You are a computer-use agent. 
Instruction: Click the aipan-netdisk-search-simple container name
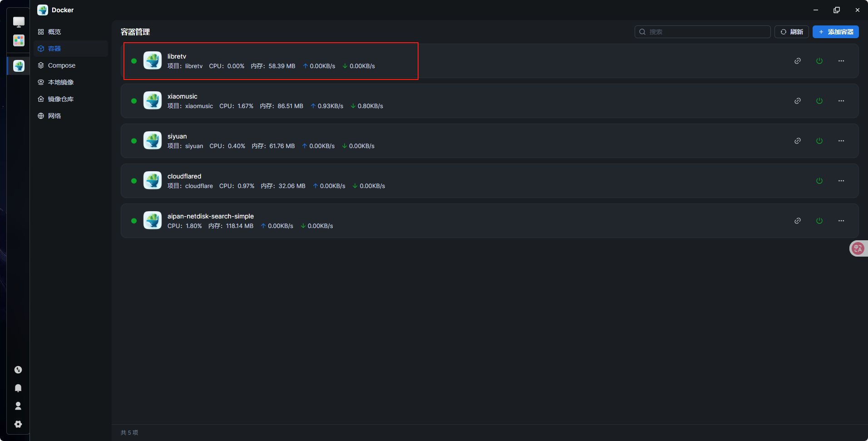[x=211, y=216]
